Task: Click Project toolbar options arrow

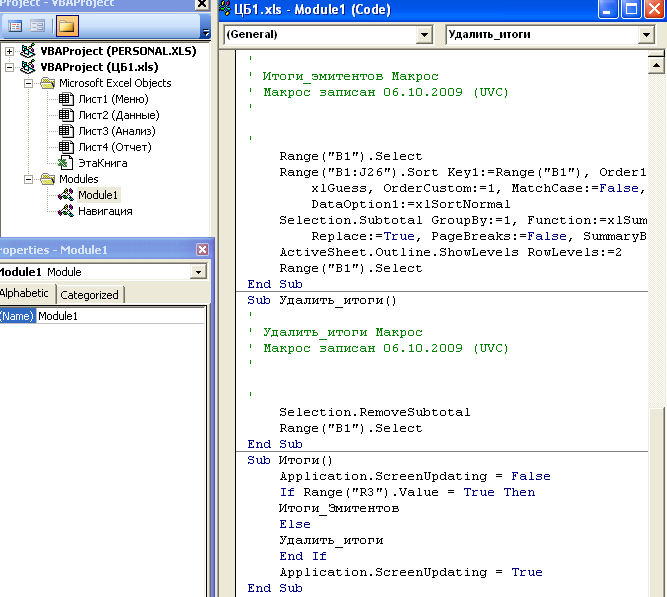Action: pos(205,31)
